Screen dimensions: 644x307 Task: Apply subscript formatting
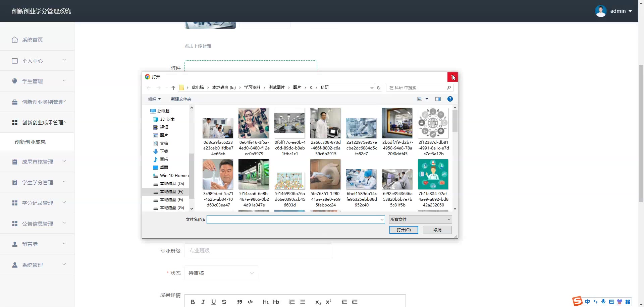[x=318, y=302]
